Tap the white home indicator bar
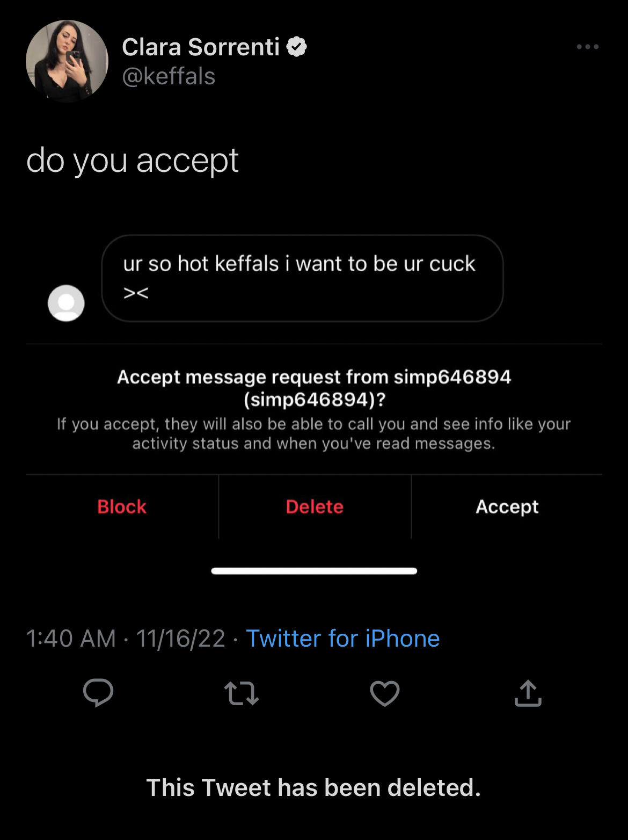The height and width of the screenshot is (840, 628). click(x=314, y=571)
